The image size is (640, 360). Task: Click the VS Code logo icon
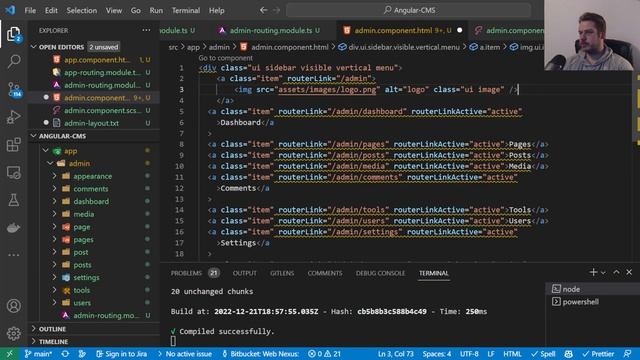10,10
